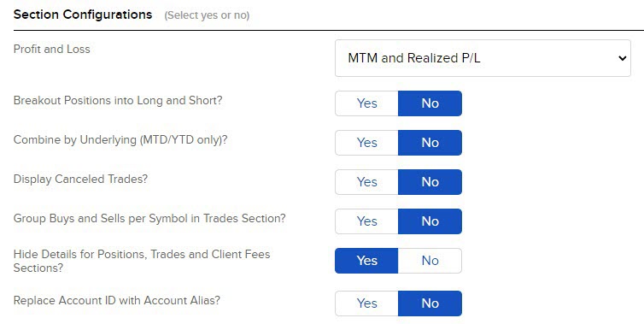
Task: Choose No for Group Buys and Sells
Action: [x=430, y=221]
